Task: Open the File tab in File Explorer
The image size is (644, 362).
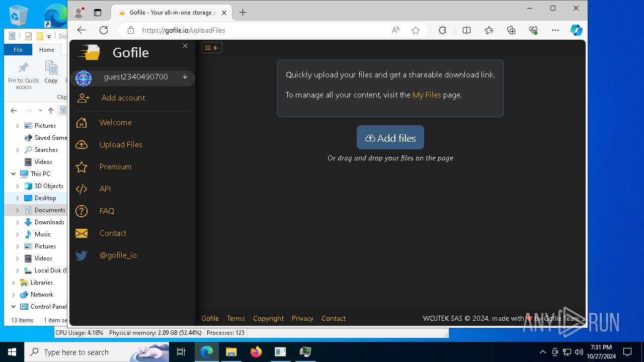Action: [18, 50]
